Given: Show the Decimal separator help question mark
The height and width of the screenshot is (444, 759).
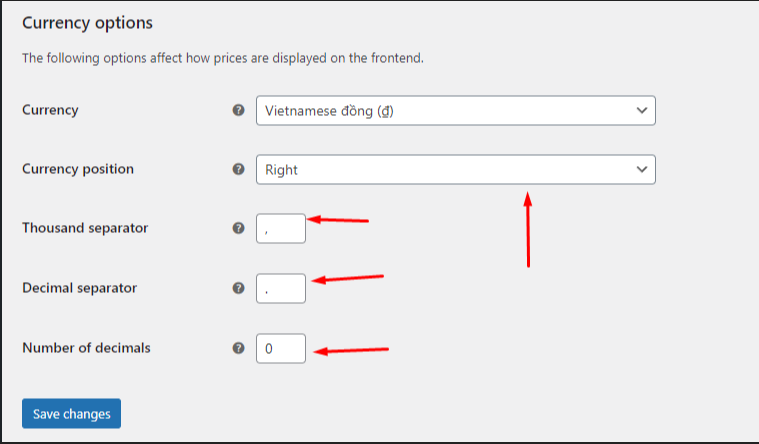Looking at the screenshot, I should click(238, 288).
